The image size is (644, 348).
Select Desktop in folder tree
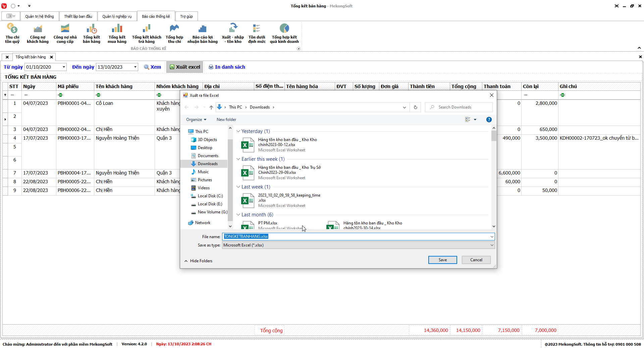click(x=205, y=148)
